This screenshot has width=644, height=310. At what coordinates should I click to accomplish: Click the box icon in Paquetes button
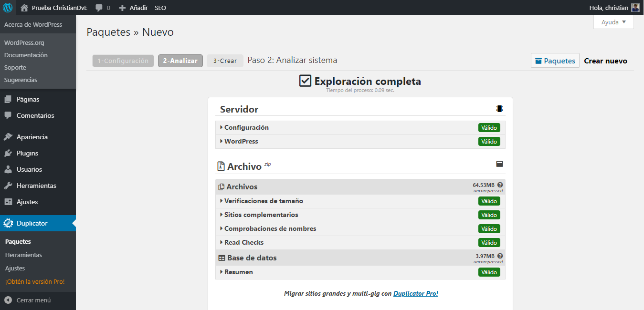point(538,61)
